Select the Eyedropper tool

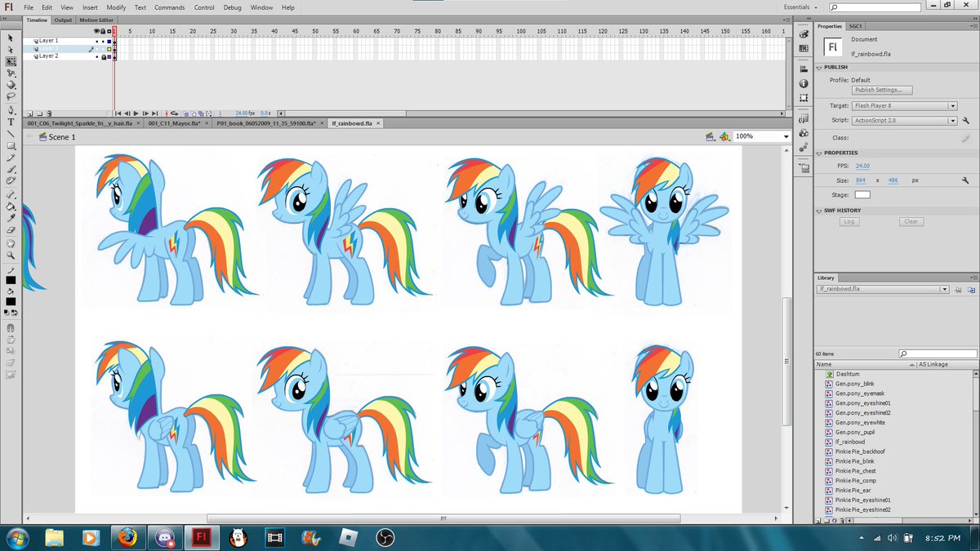[x=11, y=218]
